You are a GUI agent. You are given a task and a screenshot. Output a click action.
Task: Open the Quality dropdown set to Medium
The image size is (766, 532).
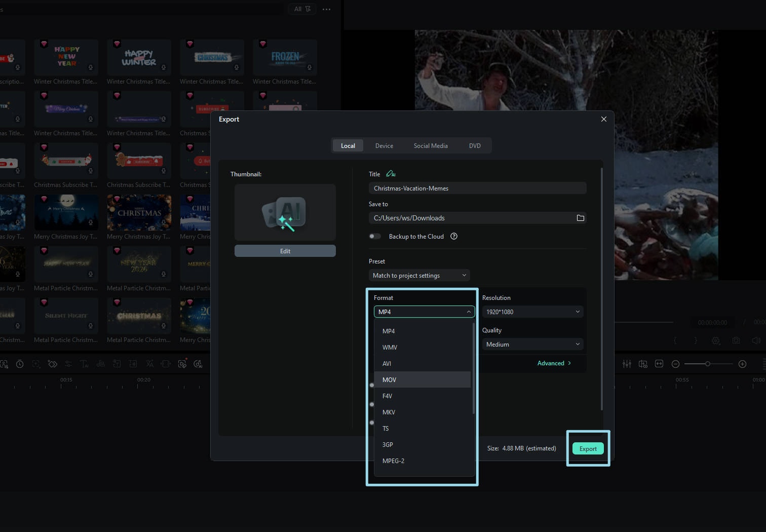tap(532, 344)
